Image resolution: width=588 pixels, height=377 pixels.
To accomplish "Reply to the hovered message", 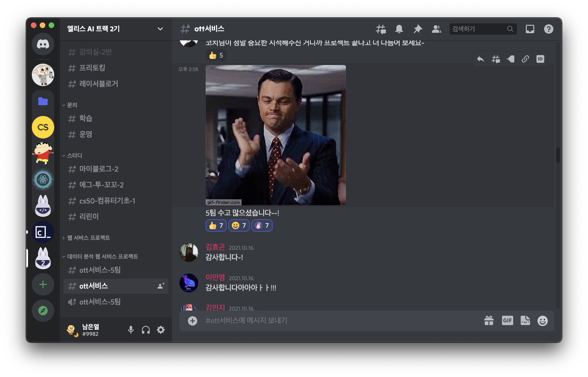I will coord(480,59).
